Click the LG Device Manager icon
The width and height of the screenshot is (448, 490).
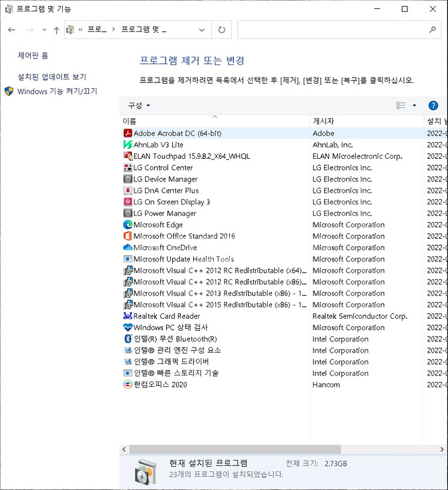[x=128, y=179]
